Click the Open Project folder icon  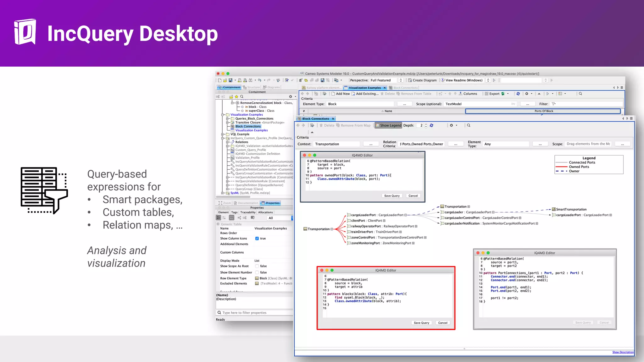point(225,80)
